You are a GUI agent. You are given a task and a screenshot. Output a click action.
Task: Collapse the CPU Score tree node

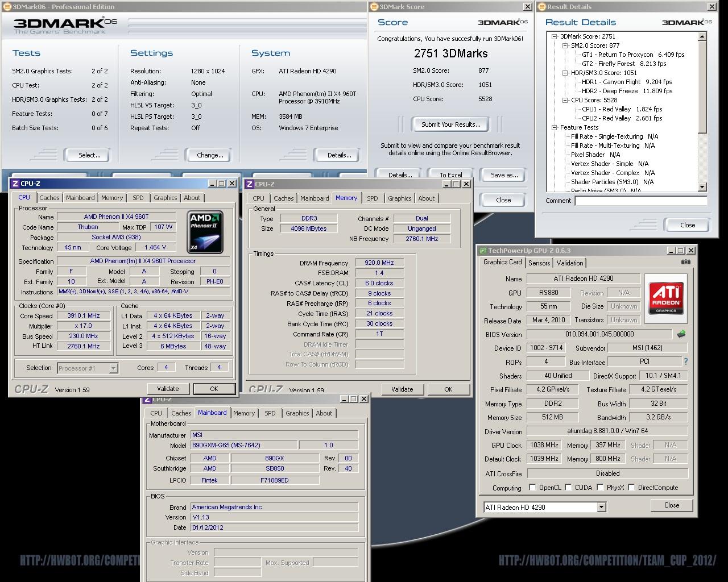(565, 100)
